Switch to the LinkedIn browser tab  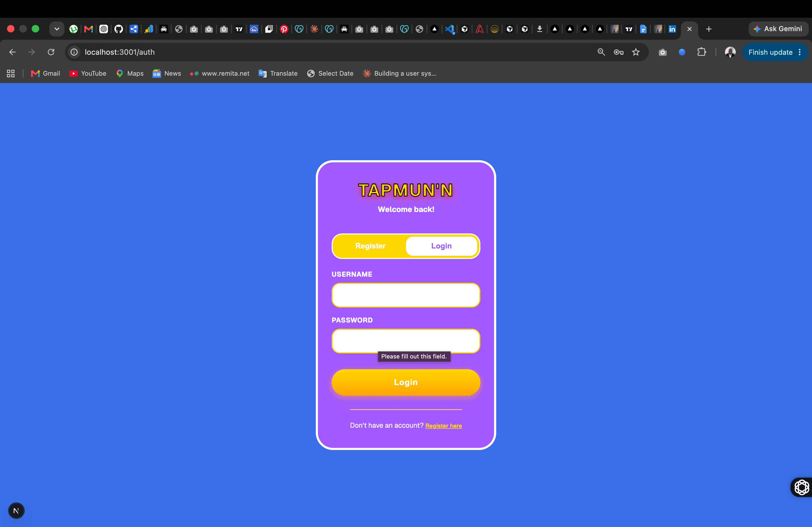click(x=672, y=29)
